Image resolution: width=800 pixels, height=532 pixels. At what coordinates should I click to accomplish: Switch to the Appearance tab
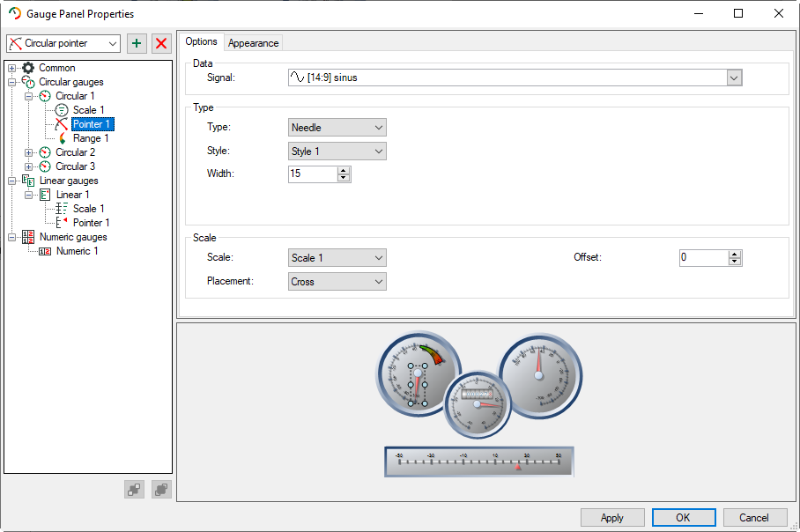pos(253,43)
